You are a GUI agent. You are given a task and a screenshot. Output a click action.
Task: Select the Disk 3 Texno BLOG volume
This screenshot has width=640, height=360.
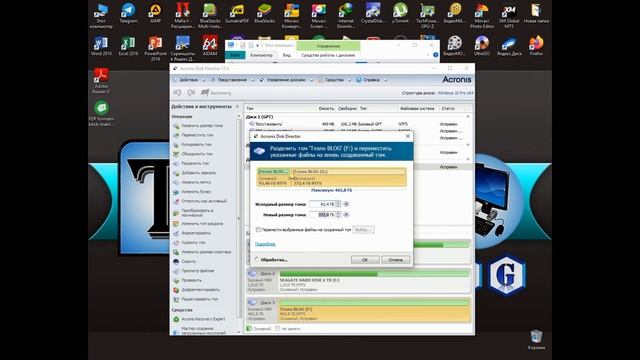click(374, 310)
